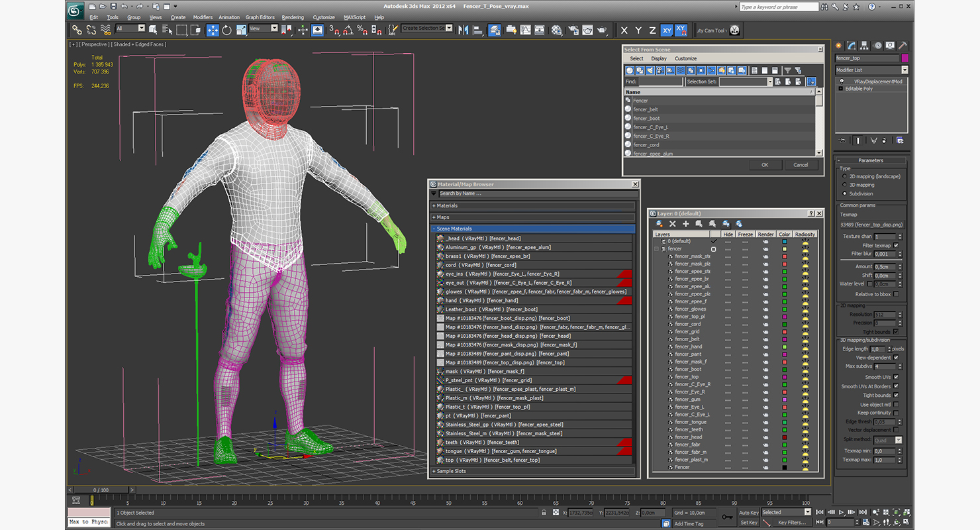Toggle Filter texmap checkbox
Viewport: 980px width, 530px height.
coord(896,246)
